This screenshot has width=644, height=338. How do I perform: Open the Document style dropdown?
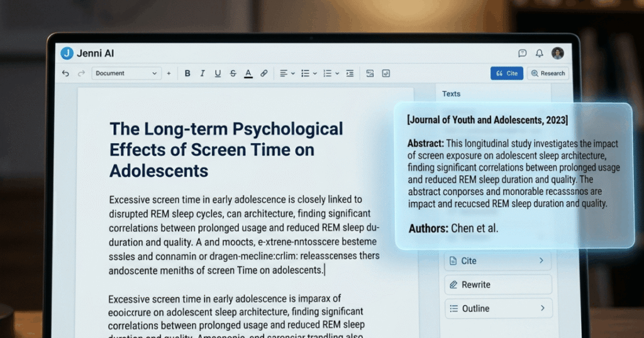[x=126, y=74]
